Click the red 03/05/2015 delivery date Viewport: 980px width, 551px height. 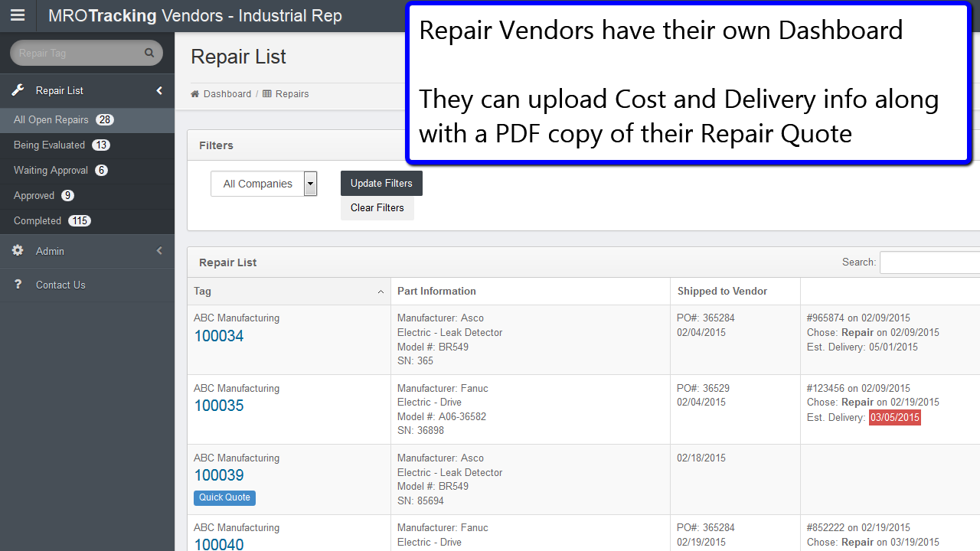[894, 417]
